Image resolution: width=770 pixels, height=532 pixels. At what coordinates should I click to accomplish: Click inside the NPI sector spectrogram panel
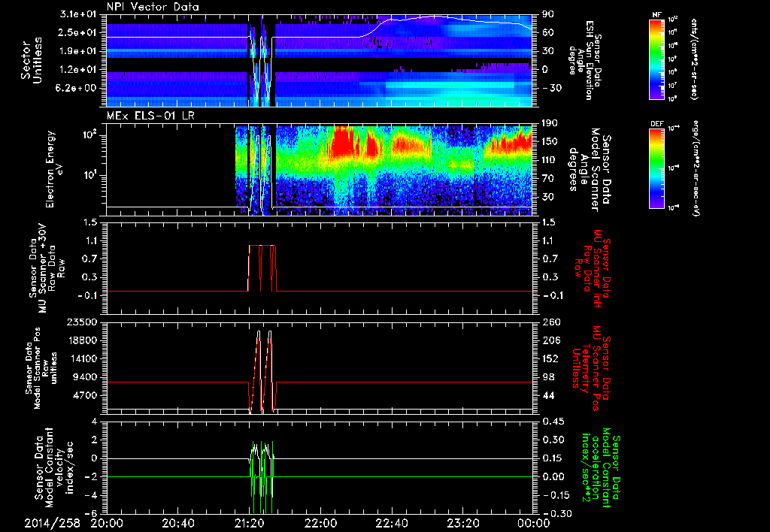coord(319,61)
